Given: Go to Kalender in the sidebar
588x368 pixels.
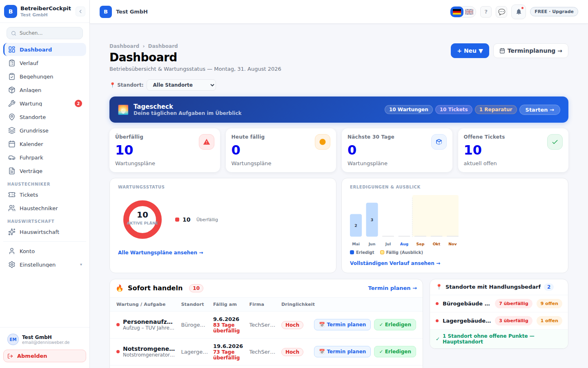Looking at the screenshot, I should [x=45, y=144].
